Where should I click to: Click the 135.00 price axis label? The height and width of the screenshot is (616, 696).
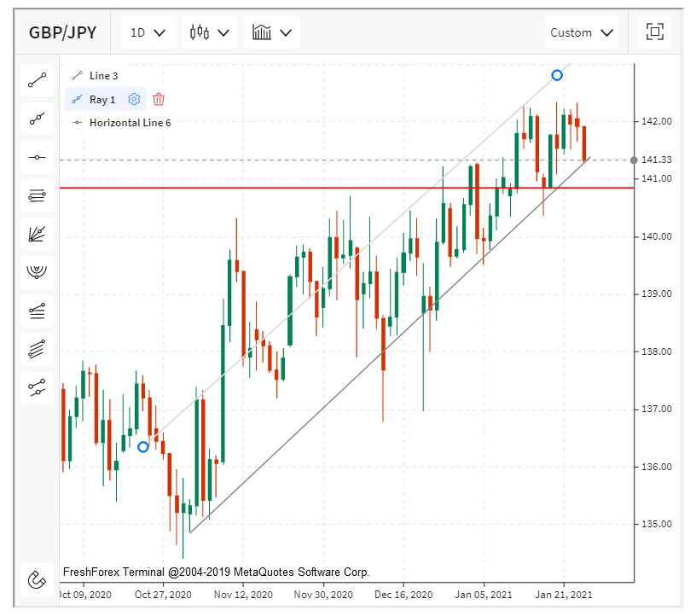point(657,524)
